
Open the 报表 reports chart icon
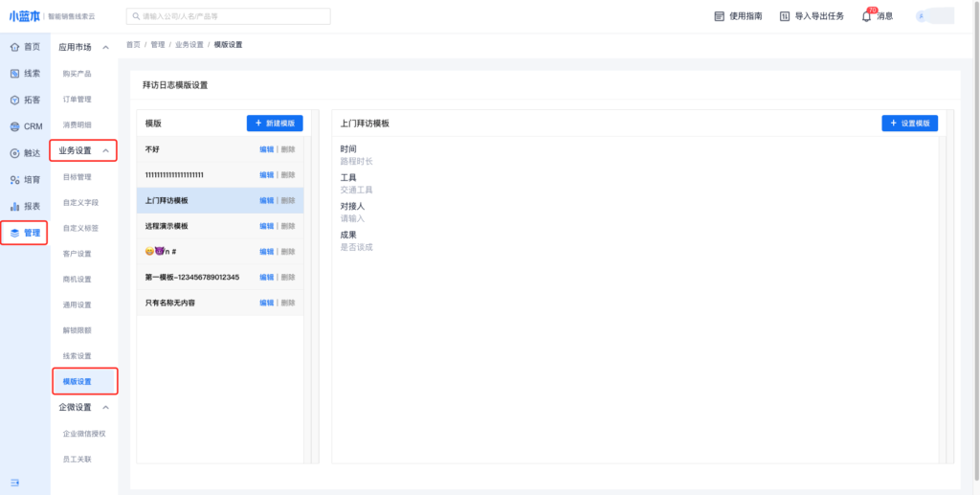tap(14, 206)
